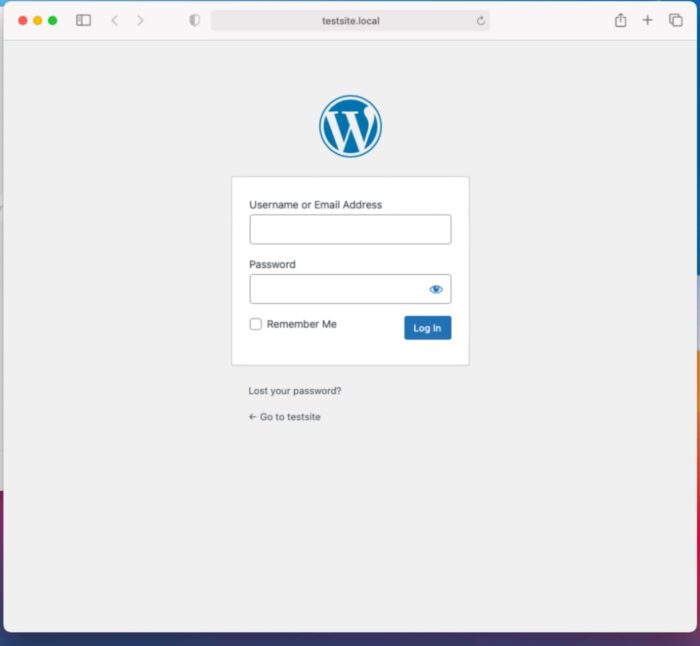
Task: Click the WordPress logo
Action: pos(350,126)
